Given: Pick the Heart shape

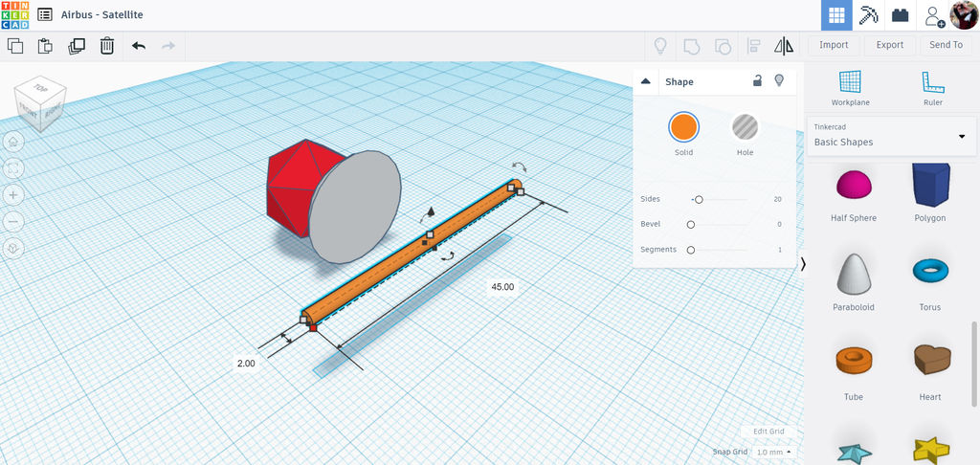Looking at the screenshot, I should pyautogui.click(x=930, y=372).
